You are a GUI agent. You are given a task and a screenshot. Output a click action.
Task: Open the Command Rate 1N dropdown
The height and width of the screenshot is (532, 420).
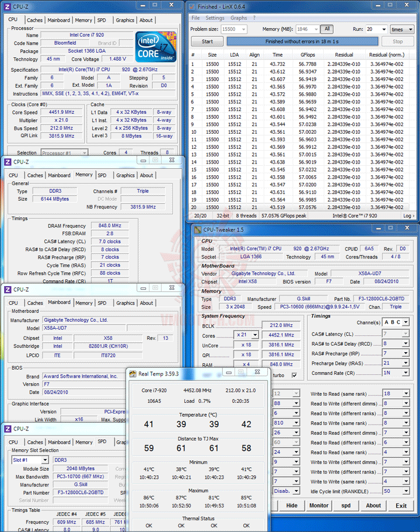pyautogui.click(x=406, y=373)
